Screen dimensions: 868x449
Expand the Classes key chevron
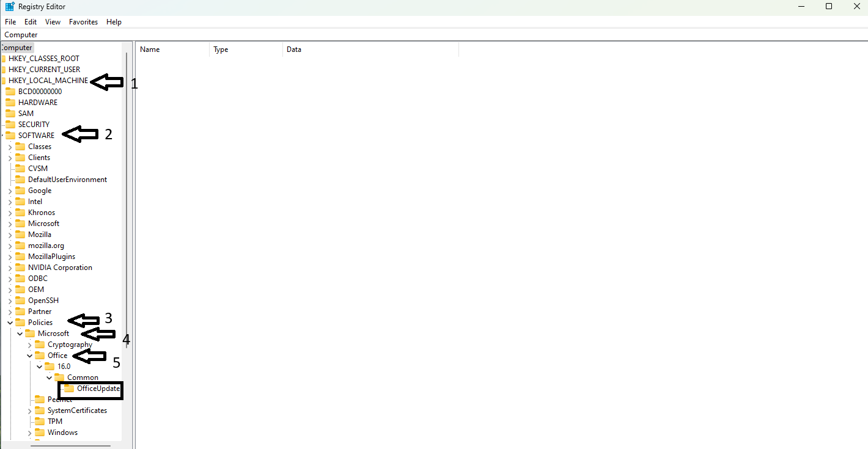(10, 147)
